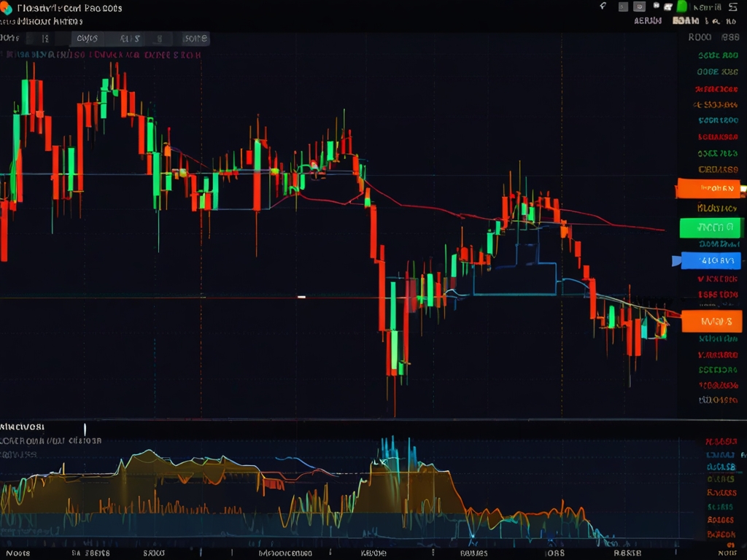Click the striped menu icon at top-right corner
Screen dimensions: 747x560
click(x=732, y=7)
